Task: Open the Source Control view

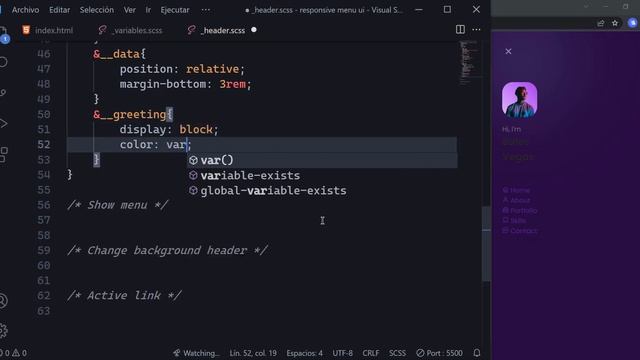Action: tap(3, 93)
